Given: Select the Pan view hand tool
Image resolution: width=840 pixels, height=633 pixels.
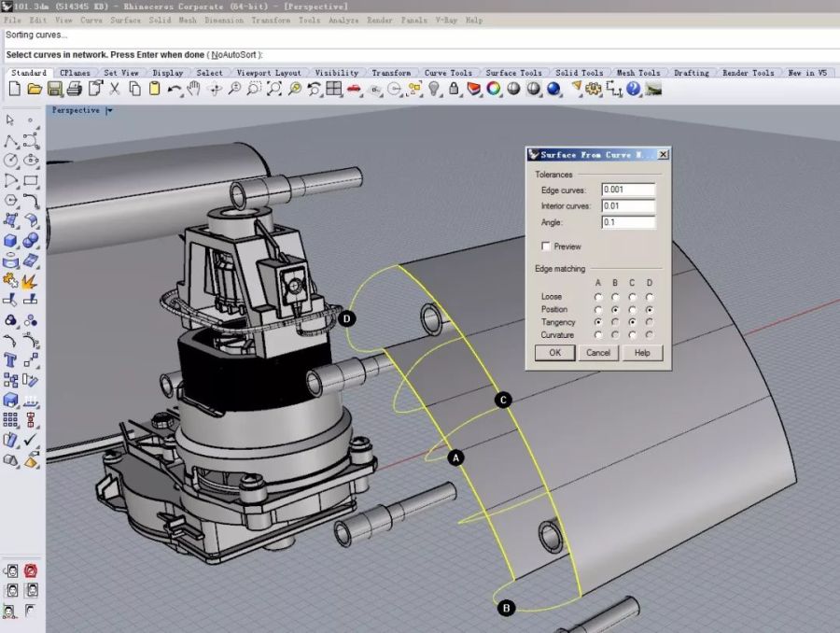Looking at the screenshot, I should (194, 90).
